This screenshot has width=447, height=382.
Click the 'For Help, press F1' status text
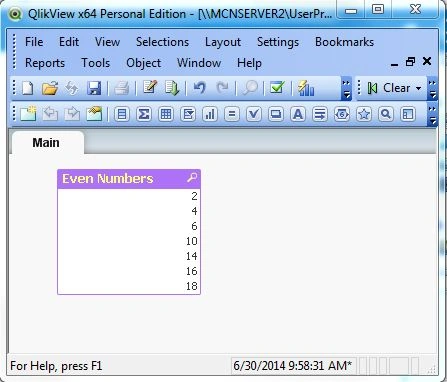[56, 366]
